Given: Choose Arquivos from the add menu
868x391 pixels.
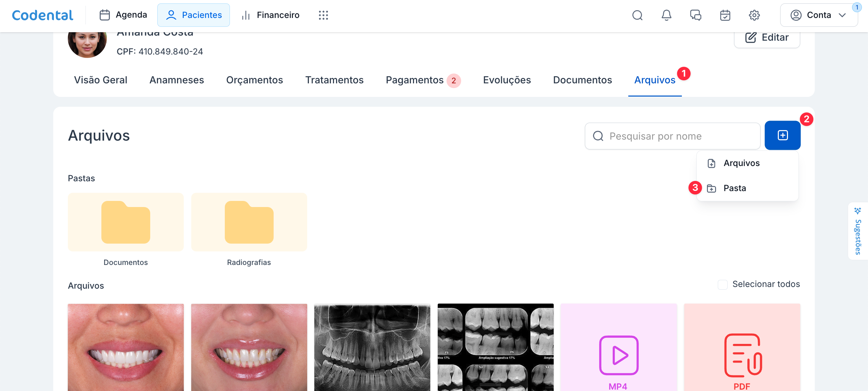Looking at the screenshot, I should 741,163.
